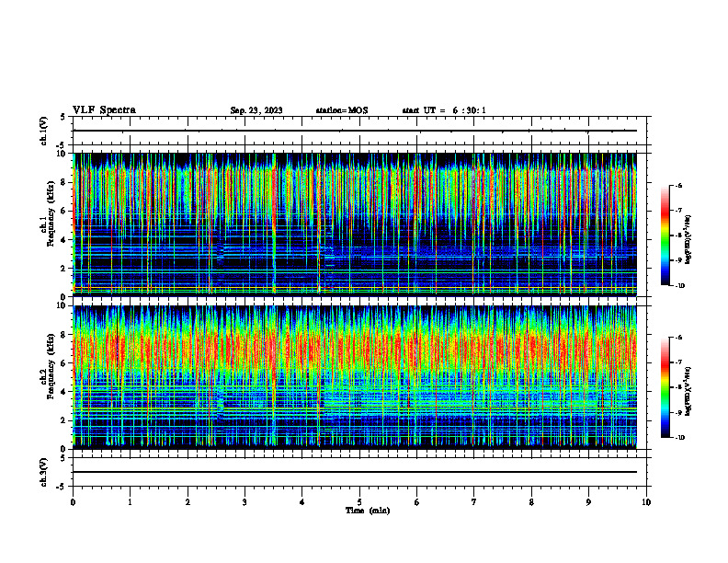Click time axis tick label "6"
The width and height of the screenshot is (728, 563).
[x=417, y=502]
